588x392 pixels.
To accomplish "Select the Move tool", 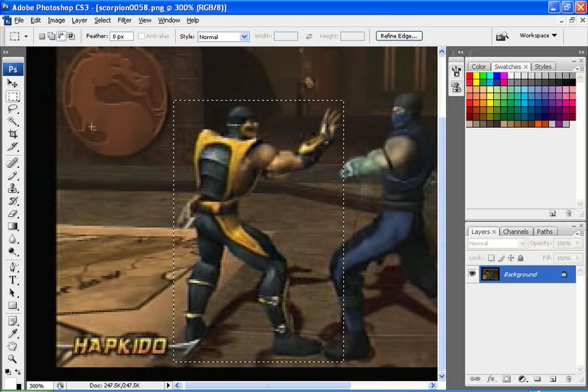I will 12,83.
